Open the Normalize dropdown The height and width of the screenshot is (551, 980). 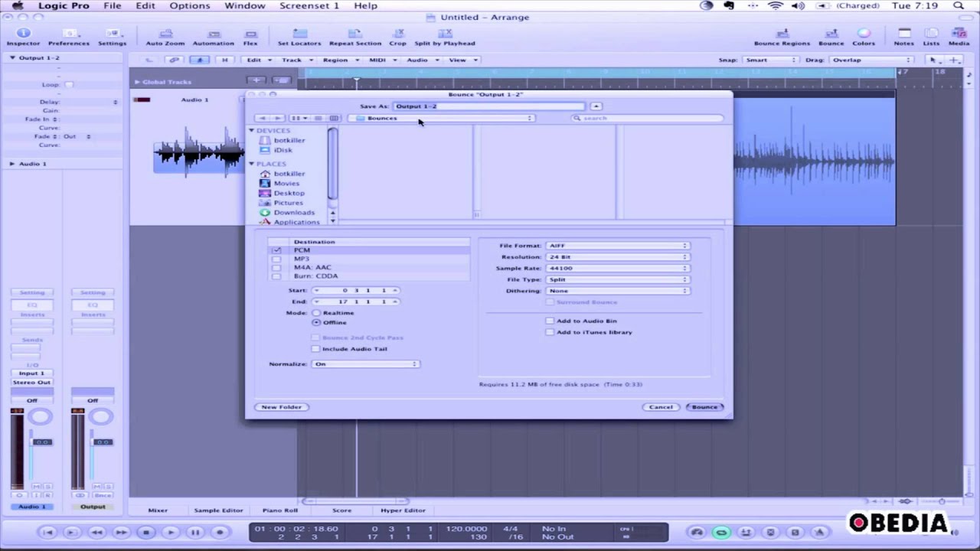(365, 364)
